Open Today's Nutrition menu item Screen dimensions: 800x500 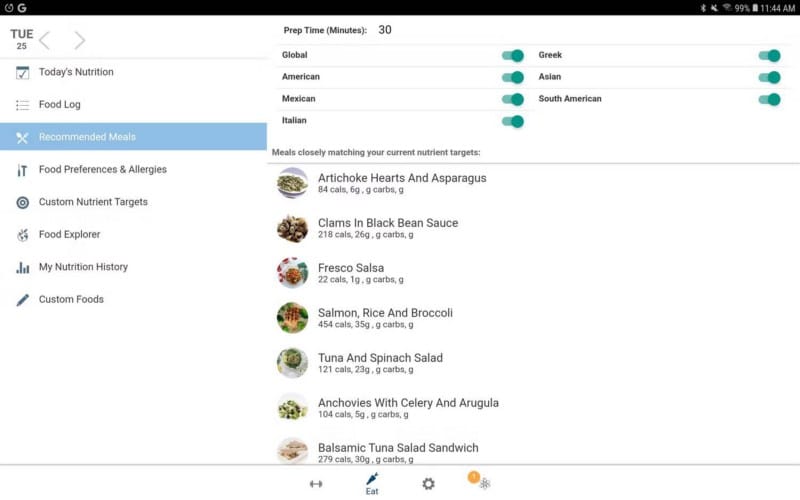point(76,72)
